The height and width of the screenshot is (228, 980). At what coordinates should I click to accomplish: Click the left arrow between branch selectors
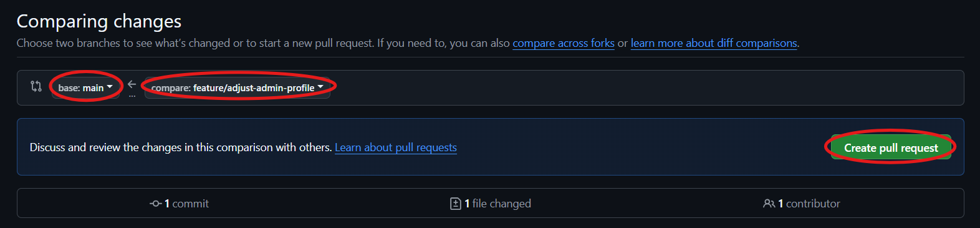(x=132, y=84)
